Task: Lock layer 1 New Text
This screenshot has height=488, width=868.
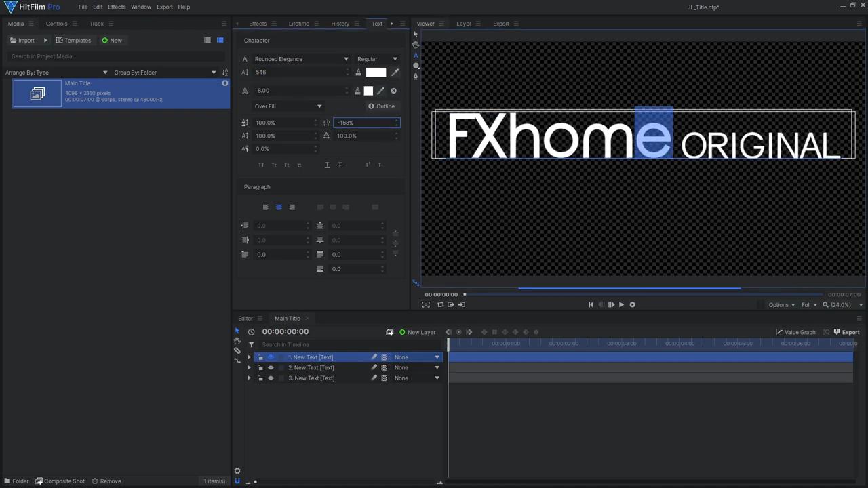Action: coord(260,357)
